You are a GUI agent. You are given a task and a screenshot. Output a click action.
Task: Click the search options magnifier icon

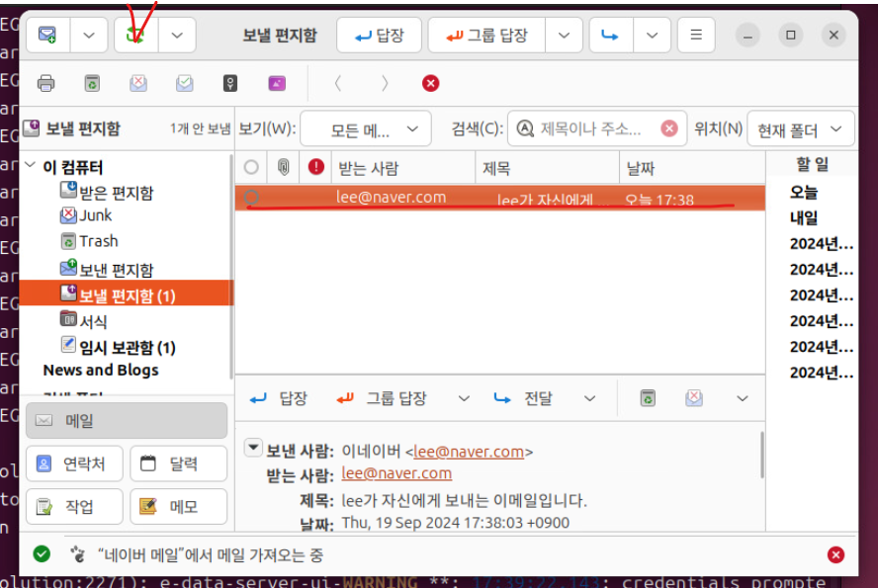click(x=525, y=128)
